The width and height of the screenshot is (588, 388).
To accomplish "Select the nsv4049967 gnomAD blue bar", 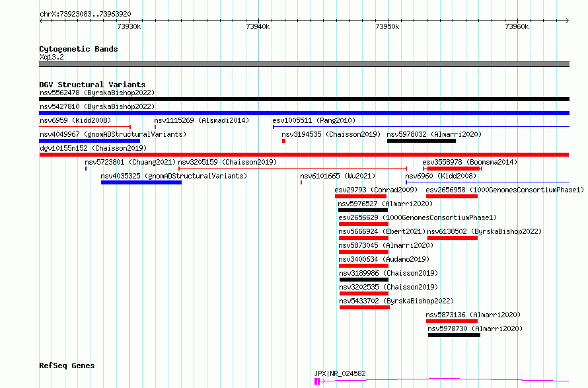I will pos(90,141).
